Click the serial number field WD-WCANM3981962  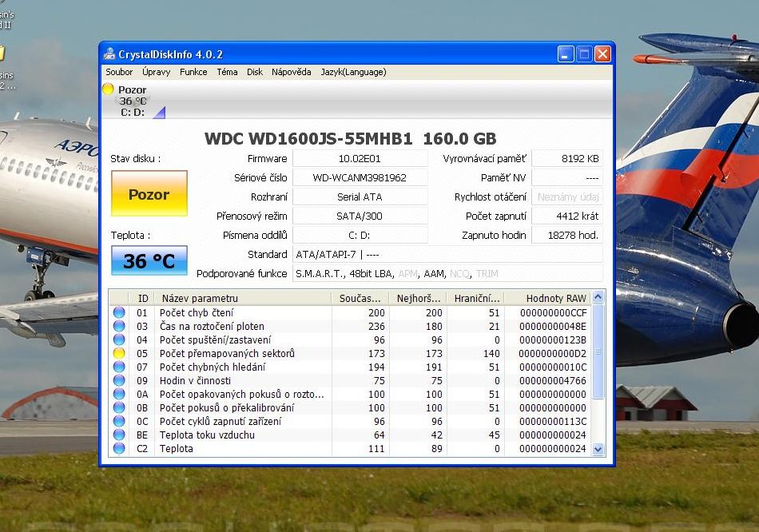pos(360,177)
